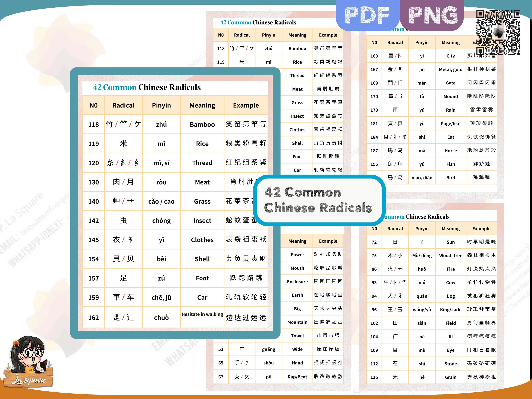Click the '42 Common Chinese Radicals' blue-bordered label

pos(319,200)
